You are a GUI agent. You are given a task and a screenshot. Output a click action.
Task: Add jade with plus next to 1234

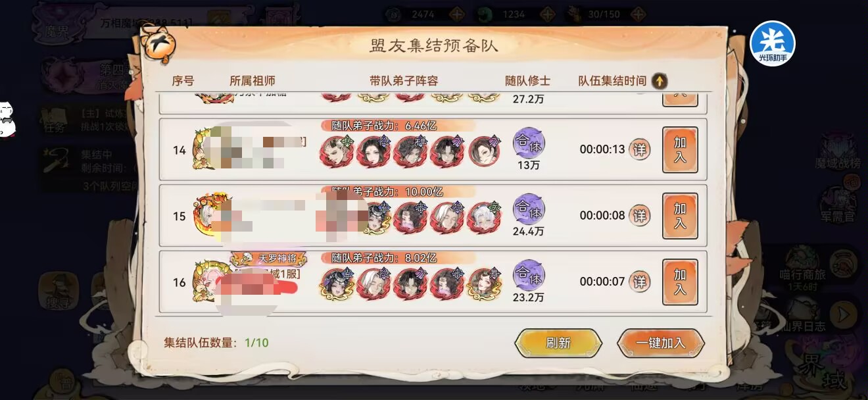(x=548, y=14)
